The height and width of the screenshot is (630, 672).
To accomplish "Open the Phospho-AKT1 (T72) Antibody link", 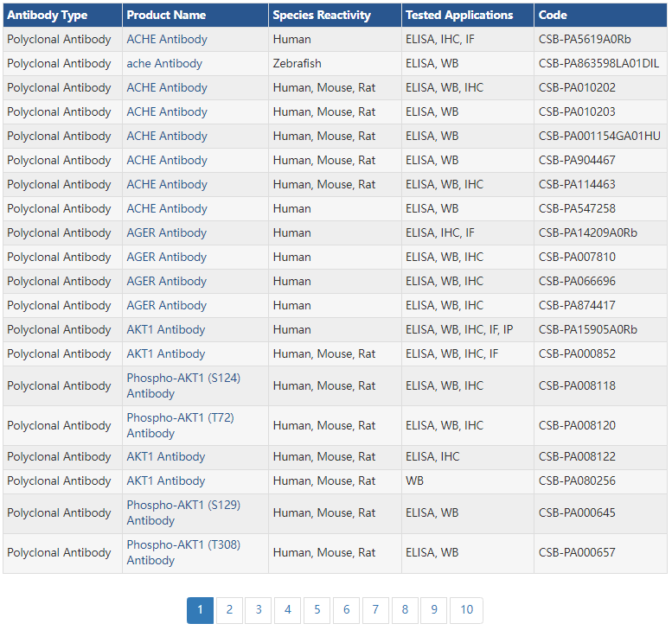I will point(180,418).
